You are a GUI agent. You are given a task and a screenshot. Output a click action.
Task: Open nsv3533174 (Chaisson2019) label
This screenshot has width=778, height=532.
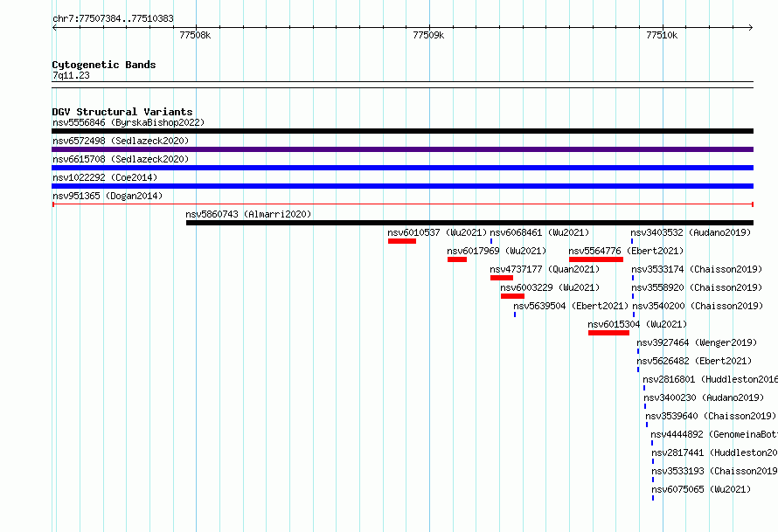(x=697, y=269)
